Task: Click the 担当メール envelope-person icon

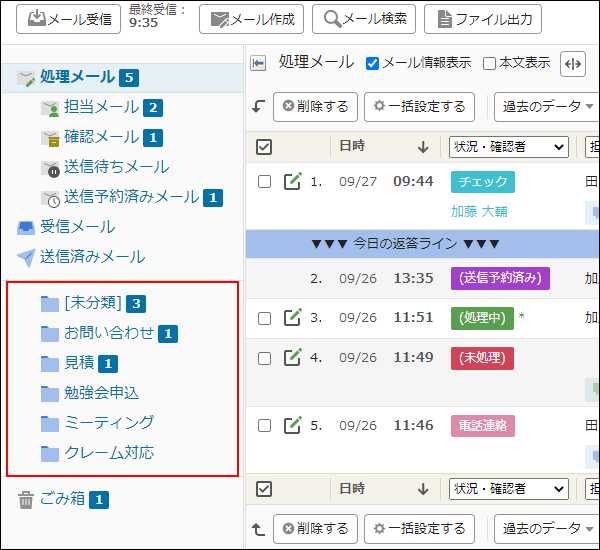Action: tap(50, 109)
